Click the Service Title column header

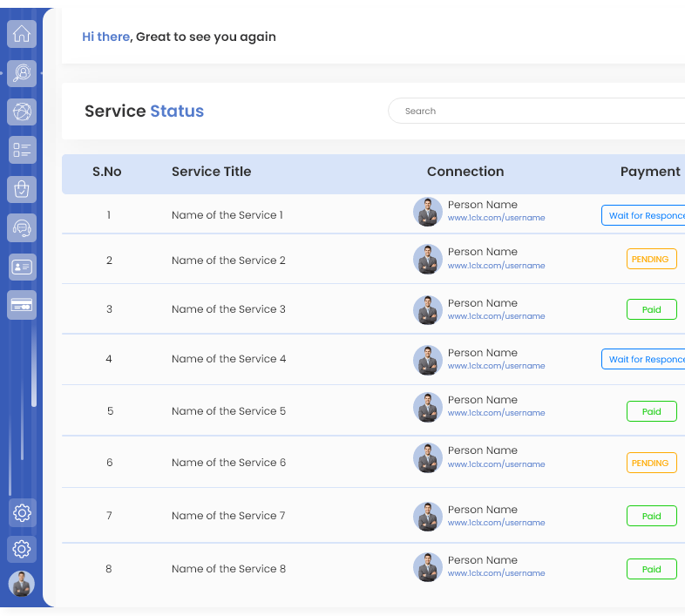click(212, 172)
